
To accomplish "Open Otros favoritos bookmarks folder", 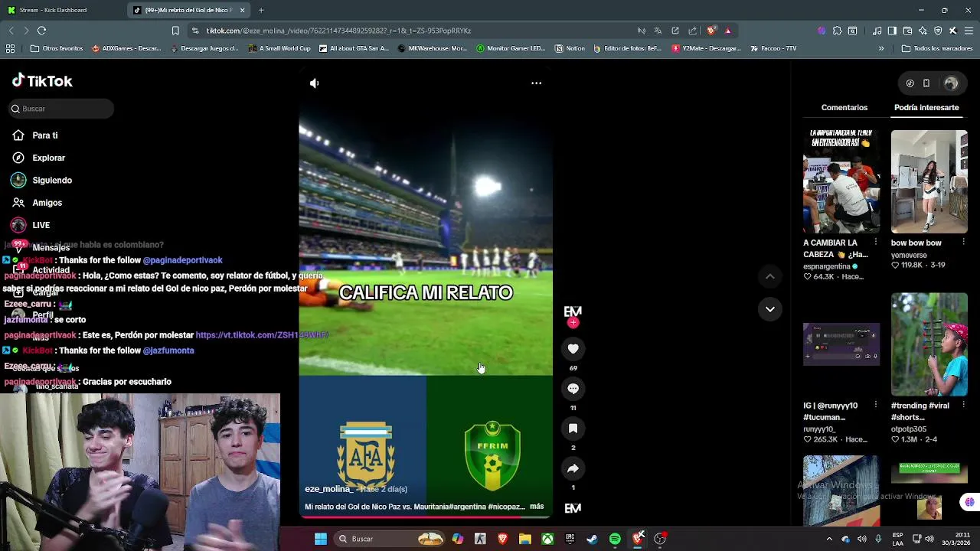I will [x=57, y=48].
